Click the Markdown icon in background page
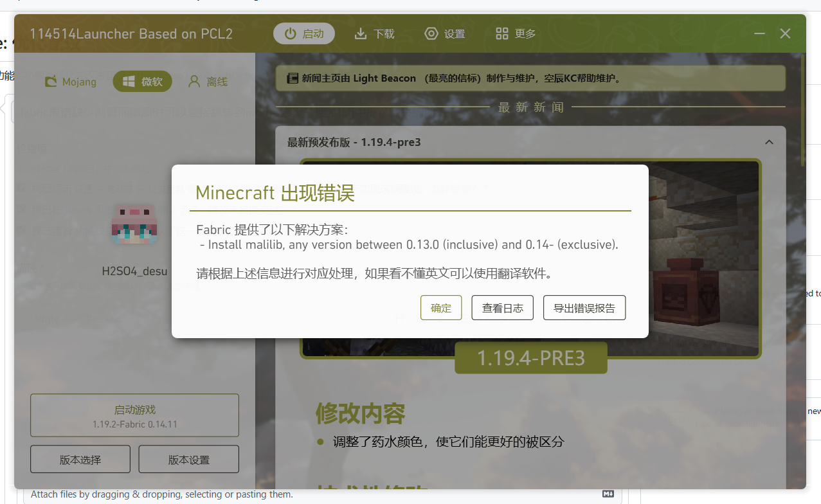Image resolution: width=821 pixels, height=504 pixels. tap(608, 494)
